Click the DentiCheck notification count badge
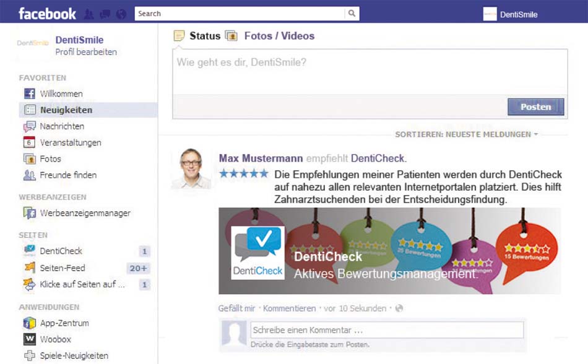The image size is (588, 364). (144, 251)
